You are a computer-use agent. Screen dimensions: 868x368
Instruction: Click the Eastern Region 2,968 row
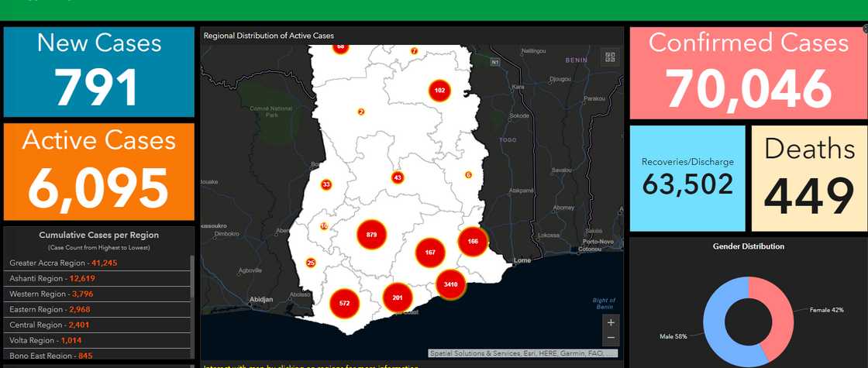point(97,309)
